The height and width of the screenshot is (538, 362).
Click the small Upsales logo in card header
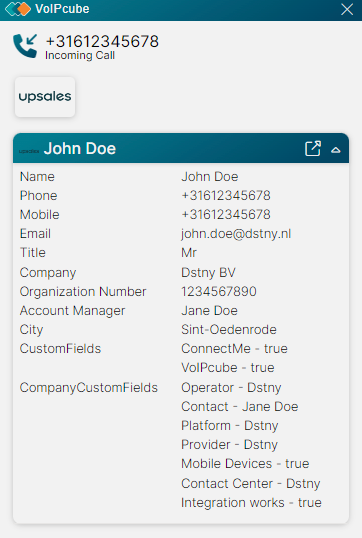29,151
